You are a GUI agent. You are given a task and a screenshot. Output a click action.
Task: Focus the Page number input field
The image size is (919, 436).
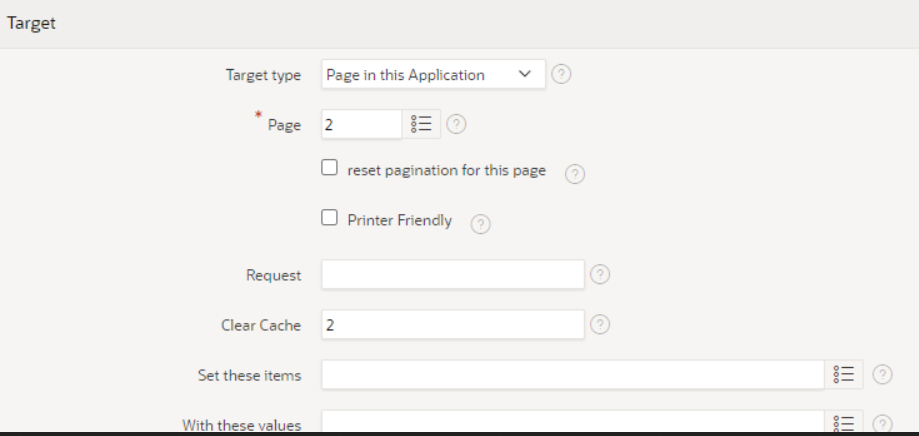tap(362, 124)
